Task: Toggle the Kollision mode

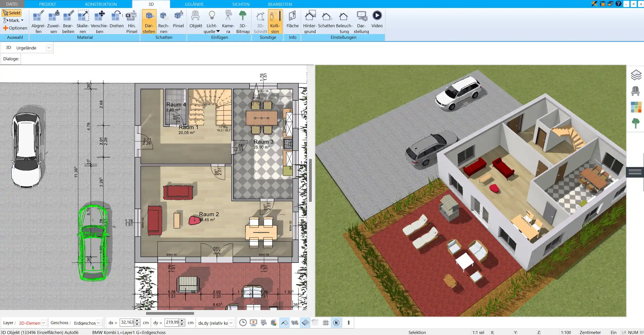Action: tap(275, 22)
